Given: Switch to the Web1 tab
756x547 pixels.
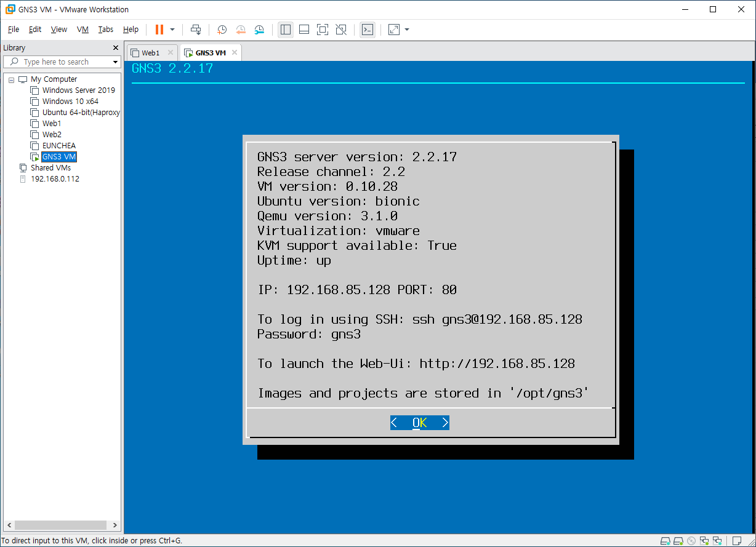Looking at the screenshot, I should [151, 53].
